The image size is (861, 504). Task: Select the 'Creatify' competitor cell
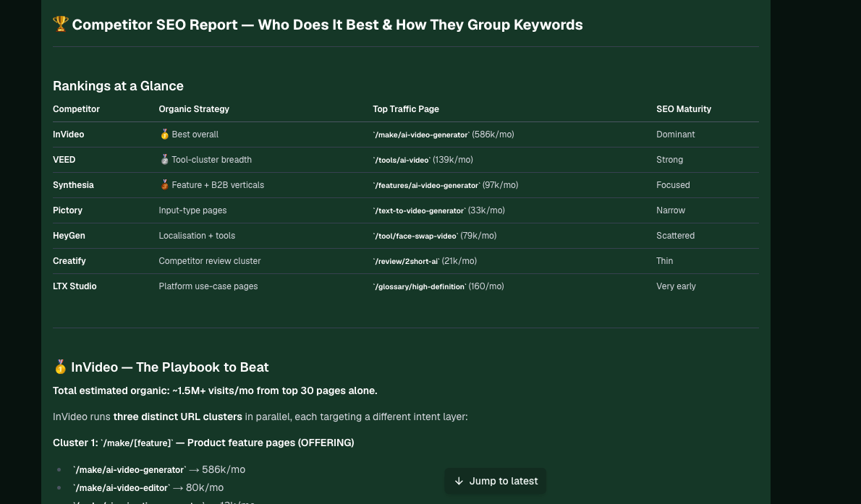(x=69, y=261)
